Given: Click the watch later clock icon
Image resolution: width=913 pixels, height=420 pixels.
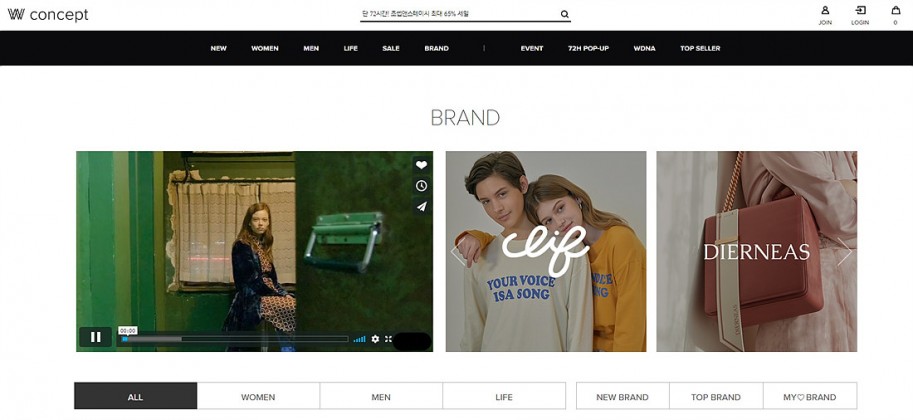Looking at the screenshot, I should coord(422,185).
